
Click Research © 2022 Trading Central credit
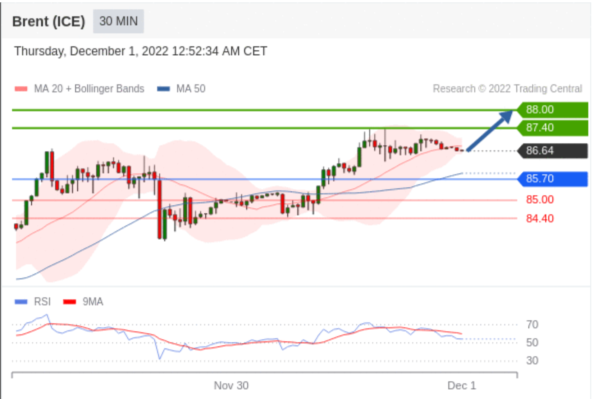[x=507, y=89]
